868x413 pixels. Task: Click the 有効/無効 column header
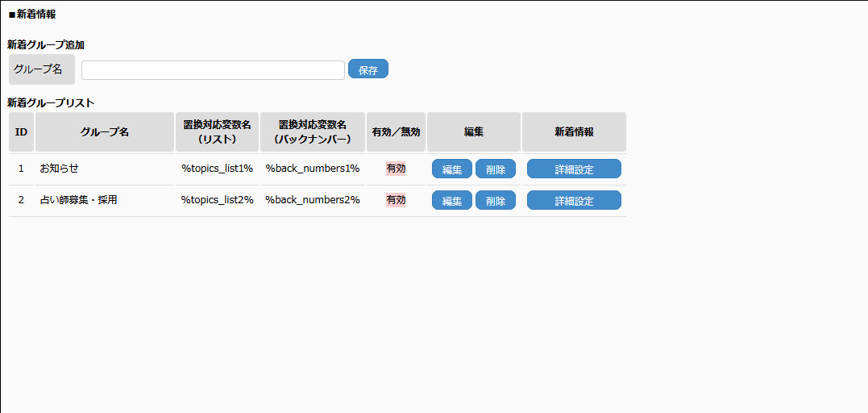[x=396, y=131]
